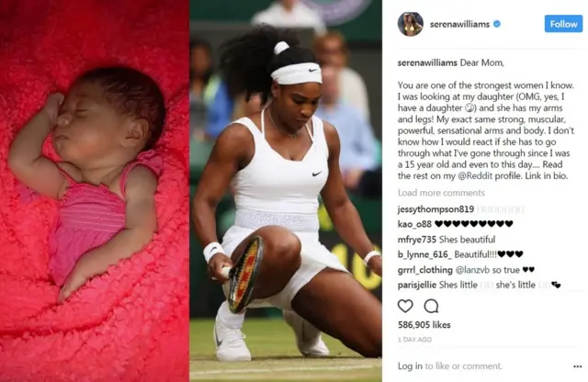Click the Follow button
588x382 pixels.
point(563,24)
